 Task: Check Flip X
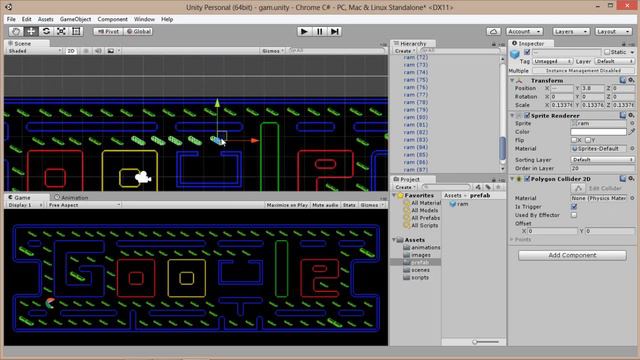coord(573,140)
